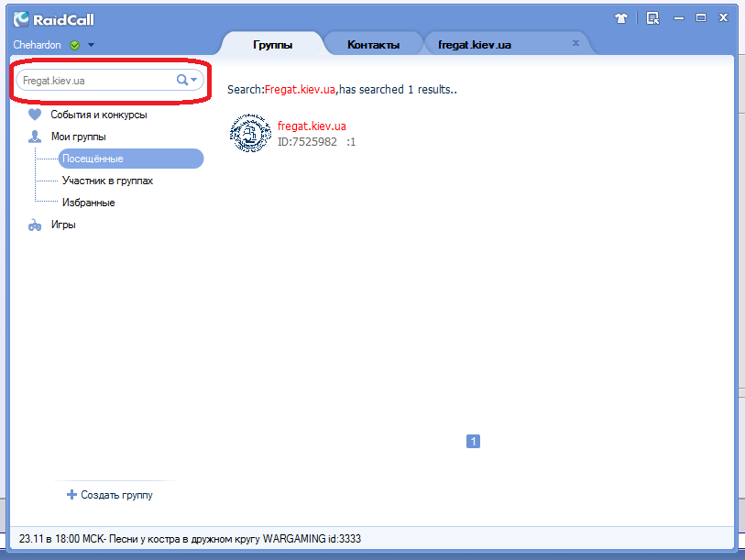
Task: Switch to the Группы tab
Action: pos(272,44)
